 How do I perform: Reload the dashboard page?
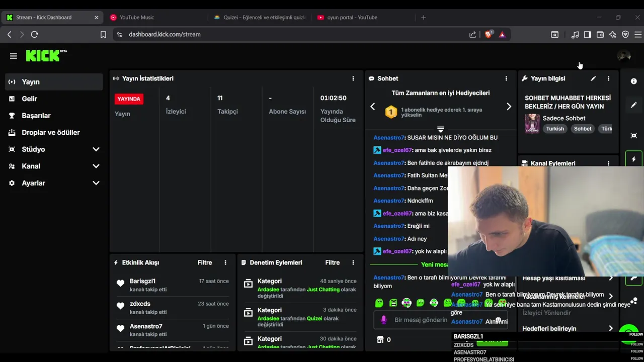coord(34,34)
